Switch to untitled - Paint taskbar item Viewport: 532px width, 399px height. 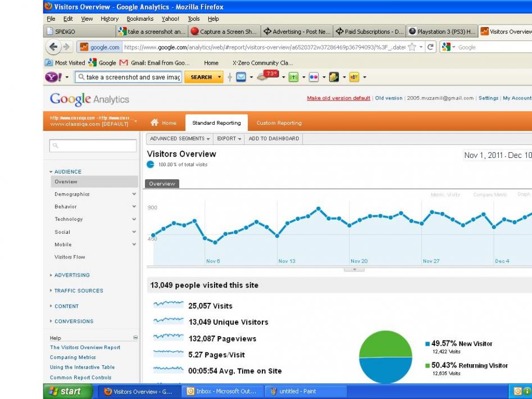click(x=306, y=391)
